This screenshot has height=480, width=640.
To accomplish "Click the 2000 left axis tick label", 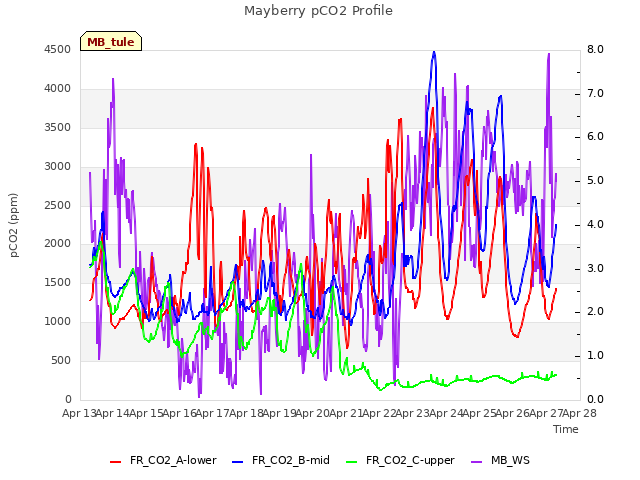I will (58, 244).
